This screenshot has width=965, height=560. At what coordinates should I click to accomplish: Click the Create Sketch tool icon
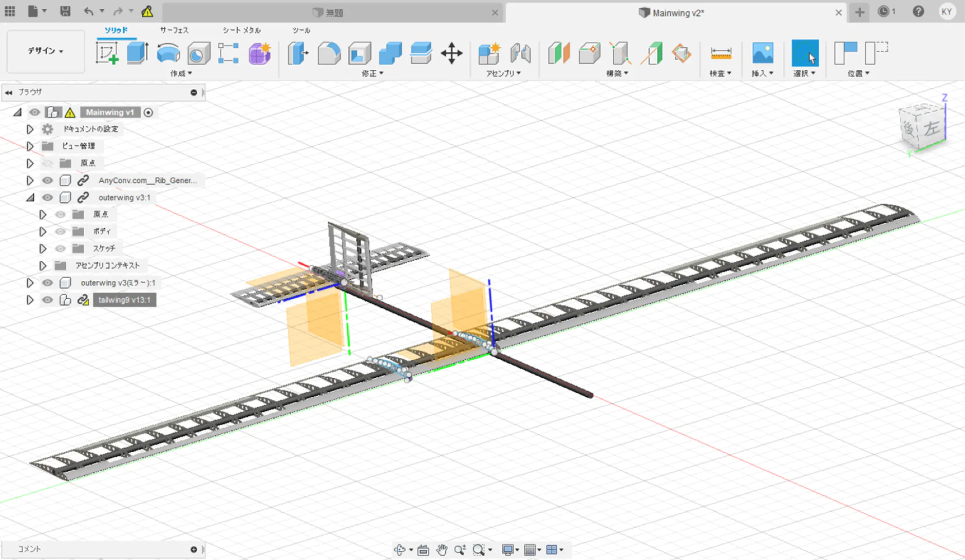pyautogui.click(x=107, y=53)
